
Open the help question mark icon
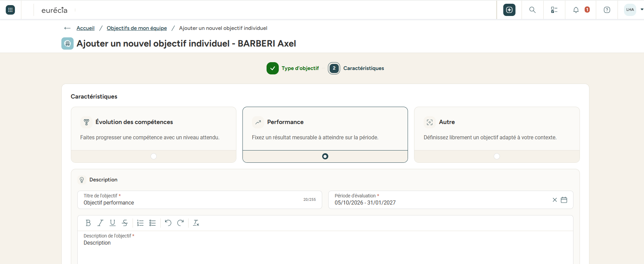point(607,10)
